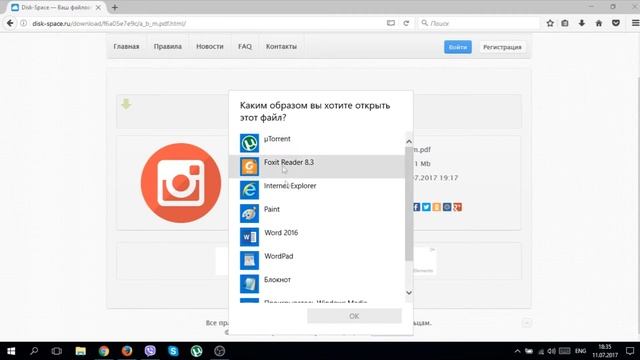Open File Explorer from taskbar

click(80, 351)
